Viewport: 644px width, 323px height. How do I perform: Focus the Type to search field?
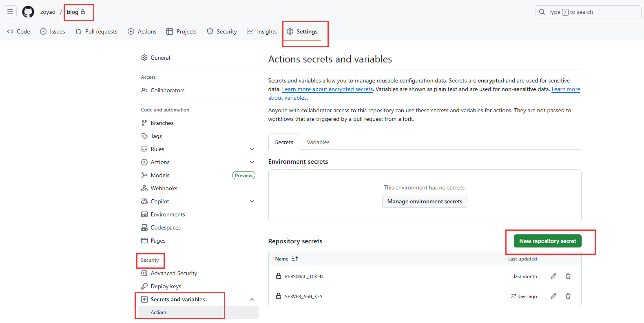588,12
